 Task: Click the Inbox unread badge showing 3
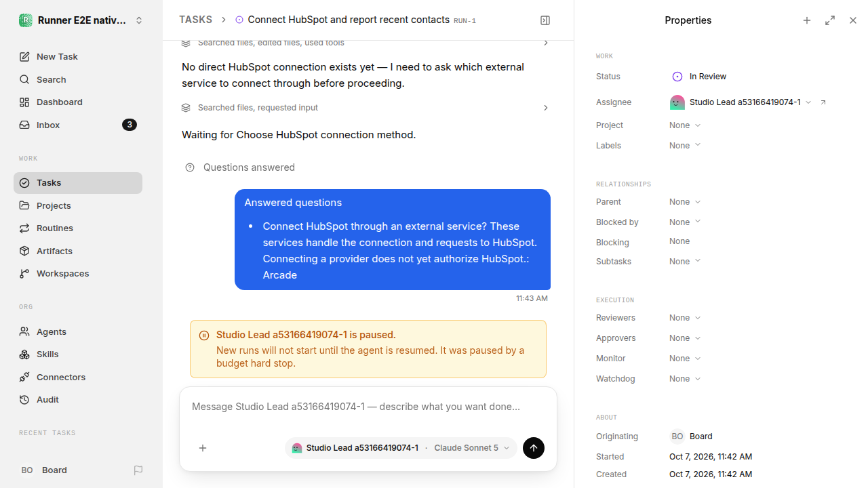130,125
